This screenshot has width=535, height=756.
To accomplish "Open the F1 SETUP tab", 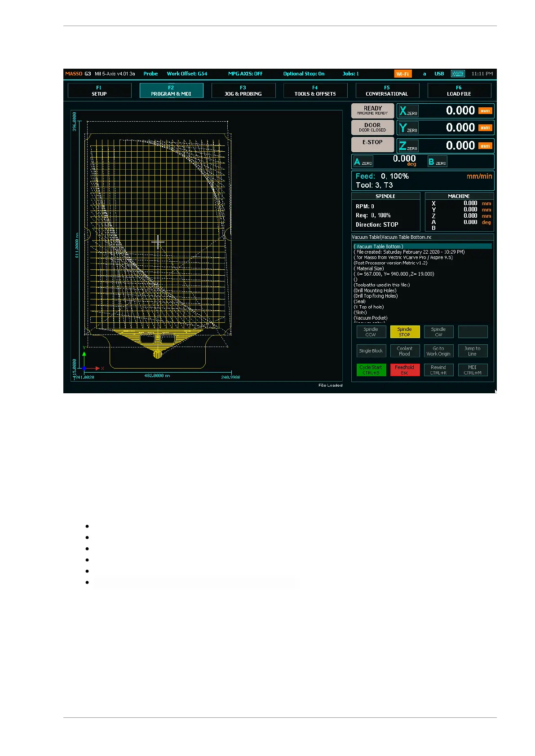I will click(x=99, y=91).
